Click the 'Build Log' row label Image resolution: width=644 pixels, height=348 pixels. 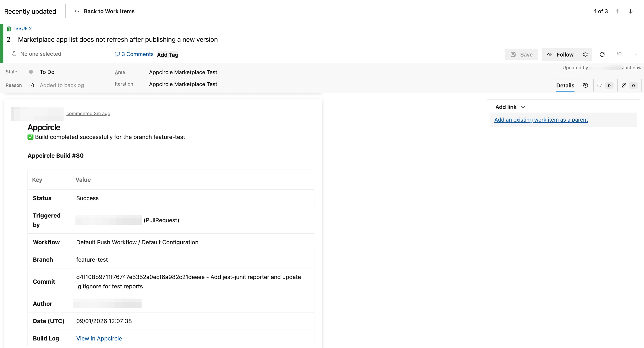(x=46, y=338)
